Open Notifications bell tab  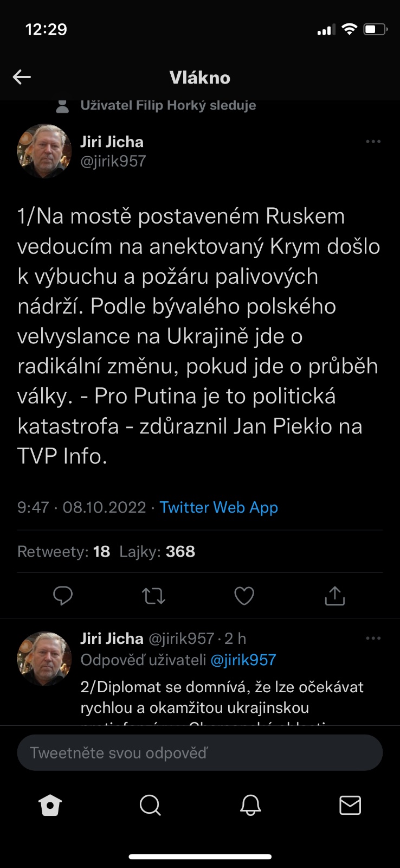point(250,805)
